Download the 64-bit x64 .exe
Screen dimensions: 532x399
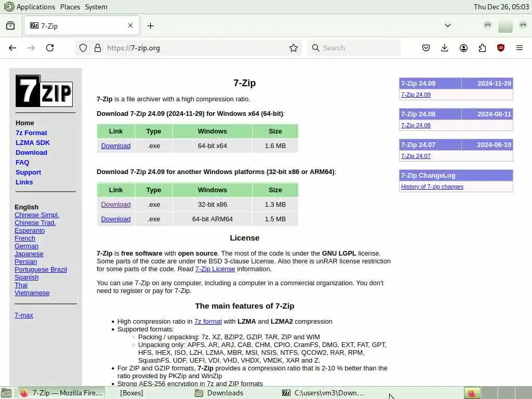point(116,146)
